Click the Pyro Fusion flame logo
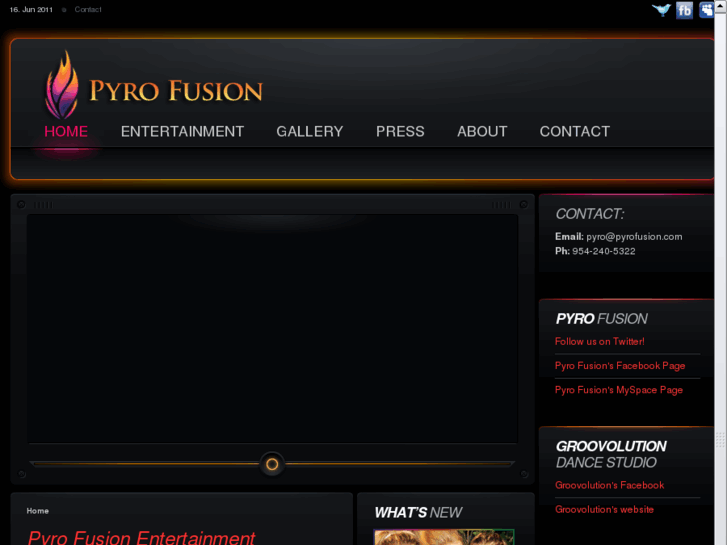 point(62,84)
